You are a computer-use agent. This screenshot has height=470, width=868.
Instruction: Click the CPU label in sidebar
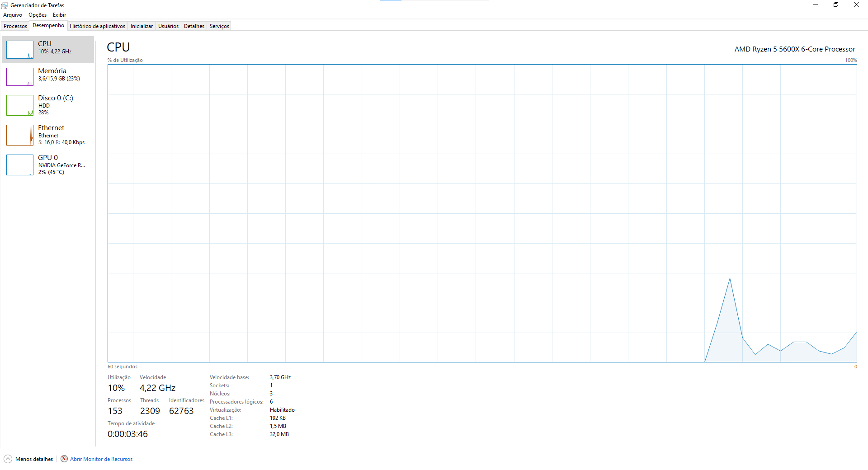(x=45, y=44)
